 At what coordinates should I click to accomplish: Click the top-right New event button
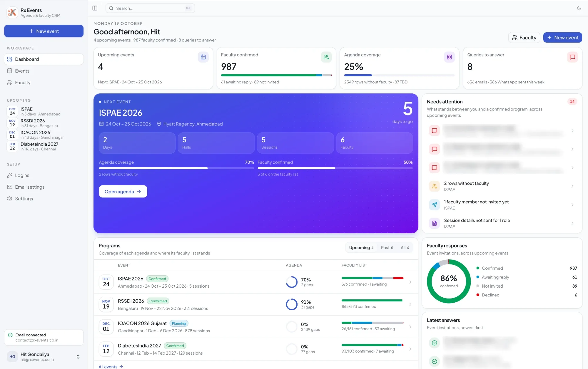(x=562, y=37)
